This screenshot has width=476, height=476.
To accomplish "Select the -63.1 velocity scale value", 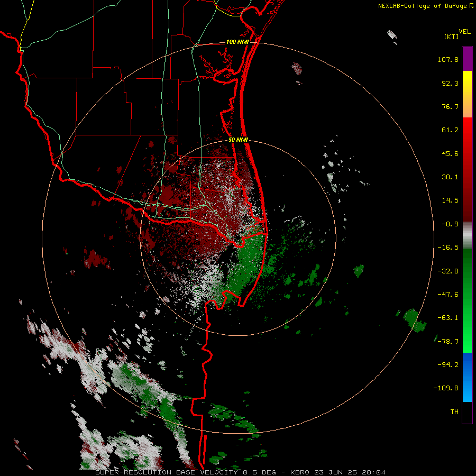I will tap(448, 318).
